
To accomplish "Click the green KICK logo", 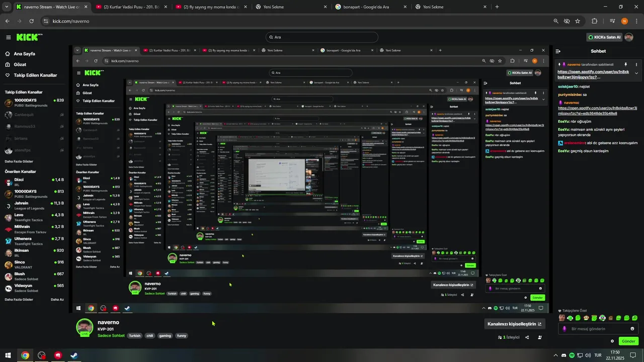I will (x=29, y=37).
